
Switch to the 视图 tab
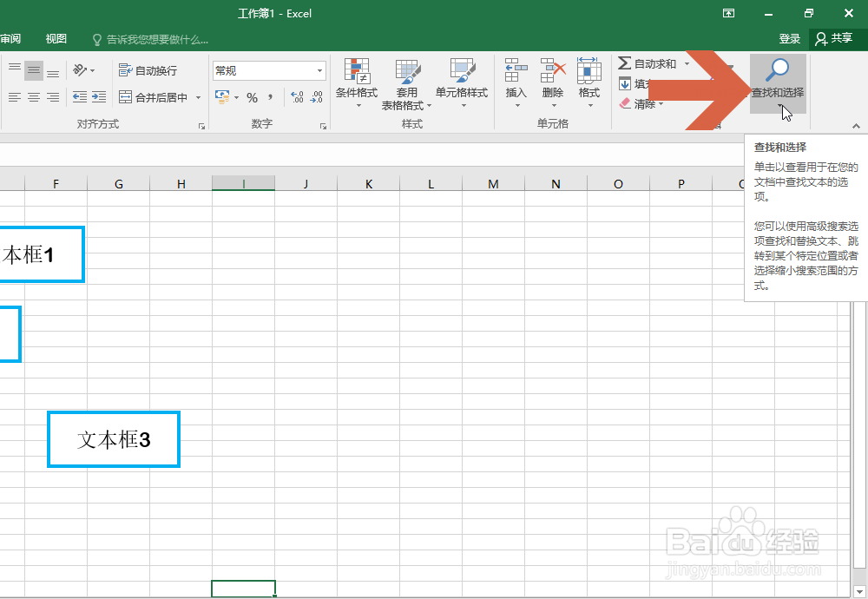tap(56, 39)
